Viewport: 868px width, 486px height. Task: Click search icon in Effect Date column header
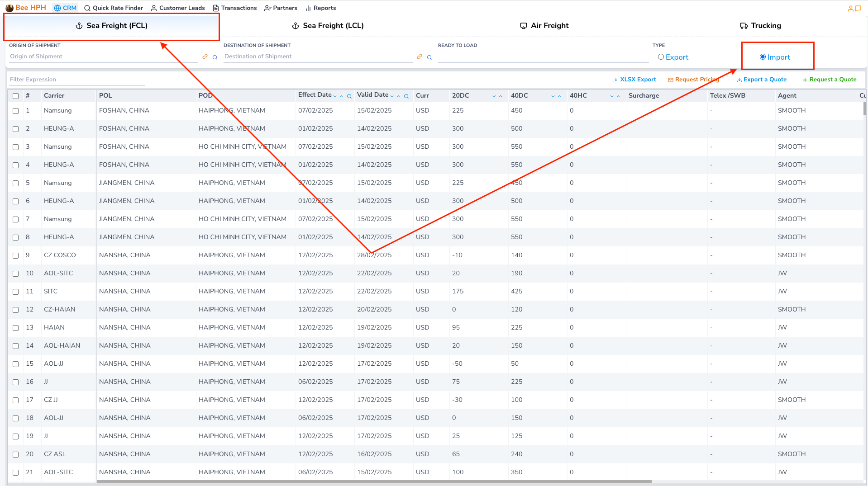[x=349, y=96]
